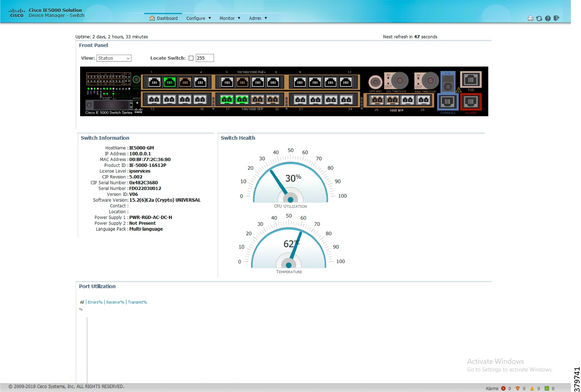
Task: Click the TOD port on the panel
Action: coord(471,80)
